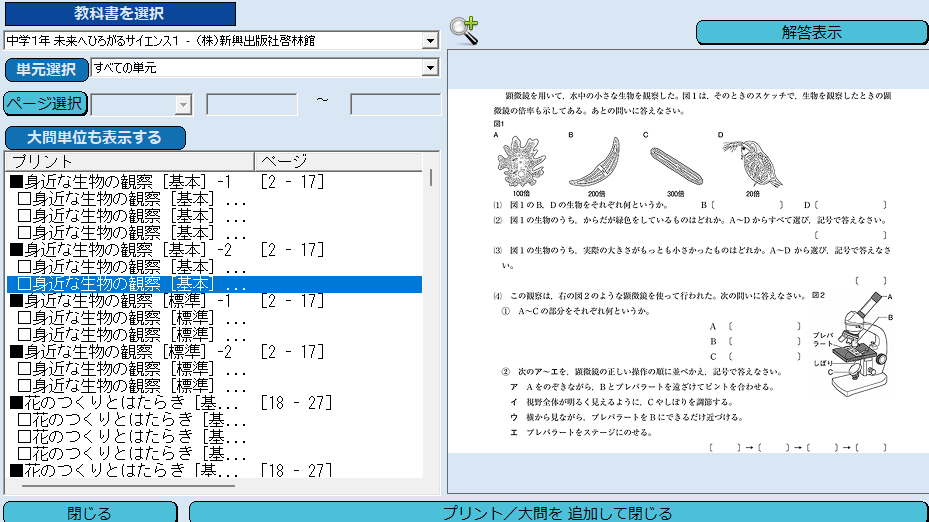Viewport: 929px width, 522px height.
Task: Click the magnifier zoom-in icon
Action: click(x=463, y=30)
